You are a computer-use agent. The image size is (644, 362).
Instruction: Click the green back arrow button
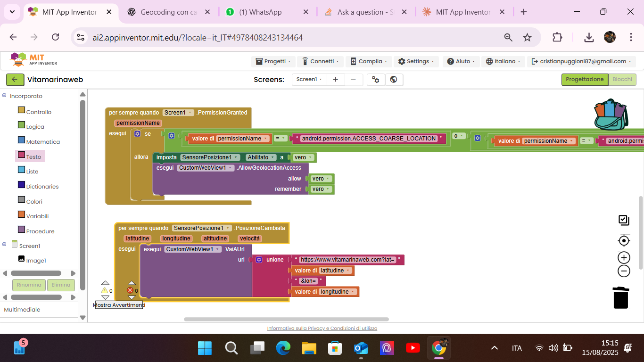pyautogui.click(x=15, y=80)
